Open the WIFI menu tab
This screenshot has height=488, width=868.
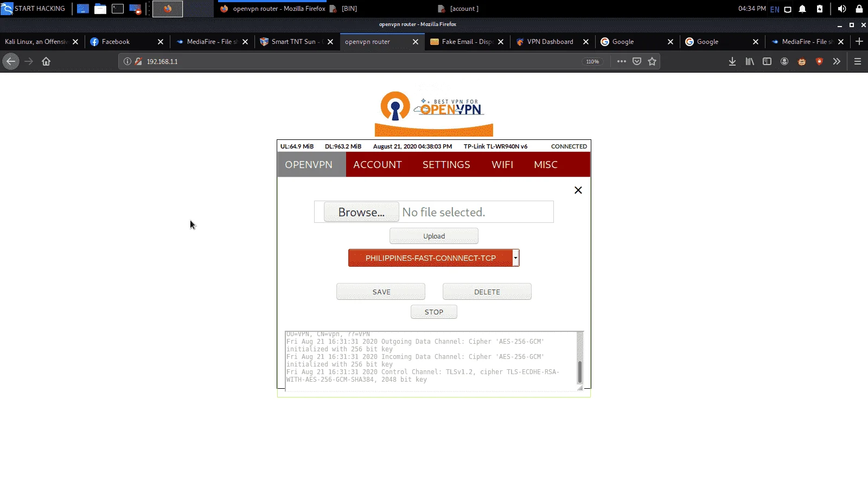(x=502, y=164)
